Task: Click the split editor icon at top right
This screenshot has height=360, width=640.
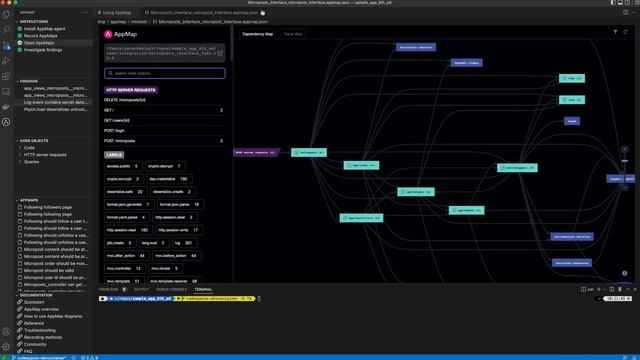Action: (625, 13)
